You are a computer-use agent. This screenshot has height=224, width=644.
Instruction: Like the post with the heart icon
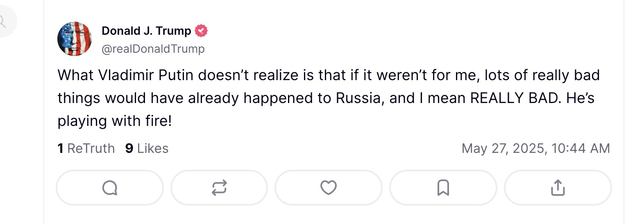click(x=328, y=188)
